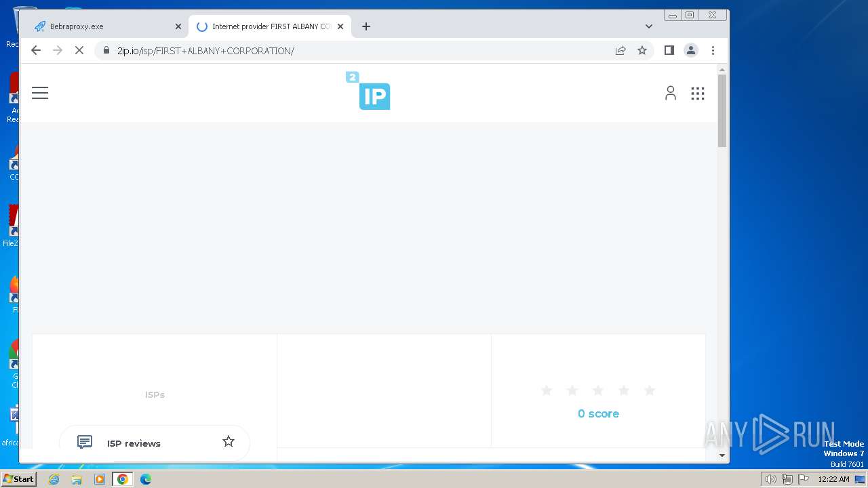The height and width of the screenshot is (488, 868).
Task: Open a new tab
Action: tap(366, 26)
